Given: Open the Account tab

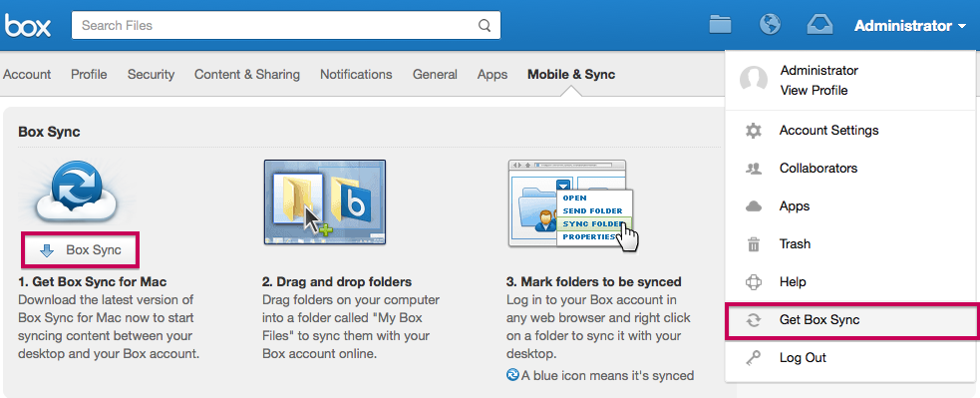Looking at the screenshot, I should [27, 75].
